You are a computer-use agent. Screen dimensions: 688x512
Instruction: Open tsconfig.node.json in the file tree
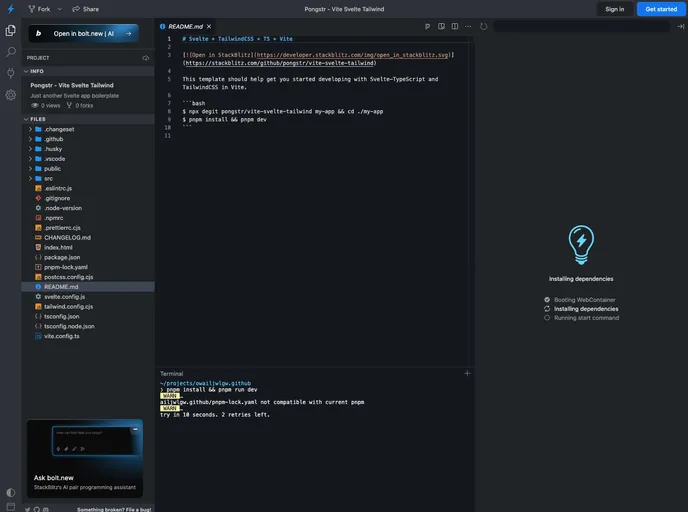88,326
